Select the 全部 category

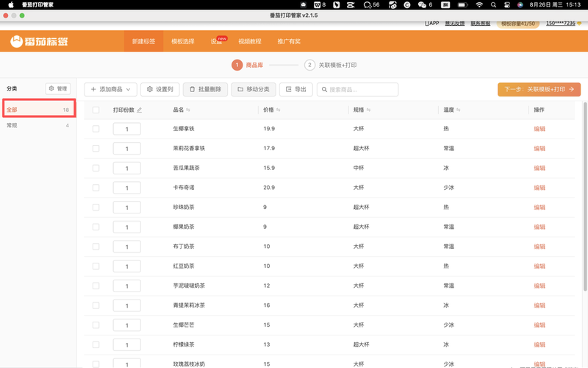click(x=39, y=109)
